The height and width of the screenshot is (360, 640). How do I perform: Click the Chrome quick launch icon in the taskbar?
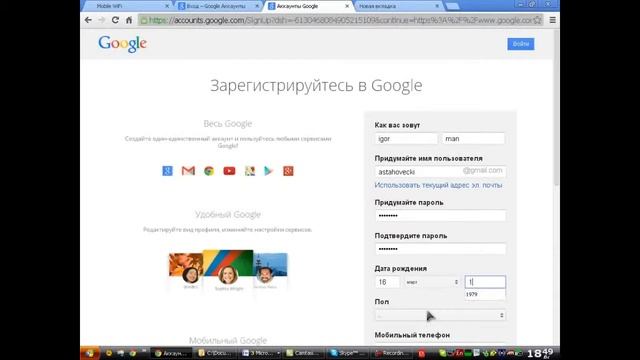(x=132, y=353)
